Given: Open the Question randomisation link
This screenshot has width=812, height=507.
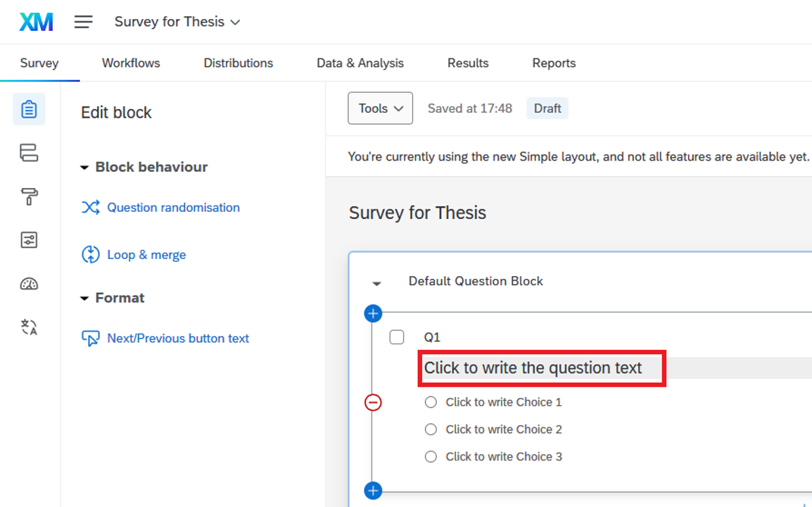Looking at the screenshot, I should click(x=173, y=208).
